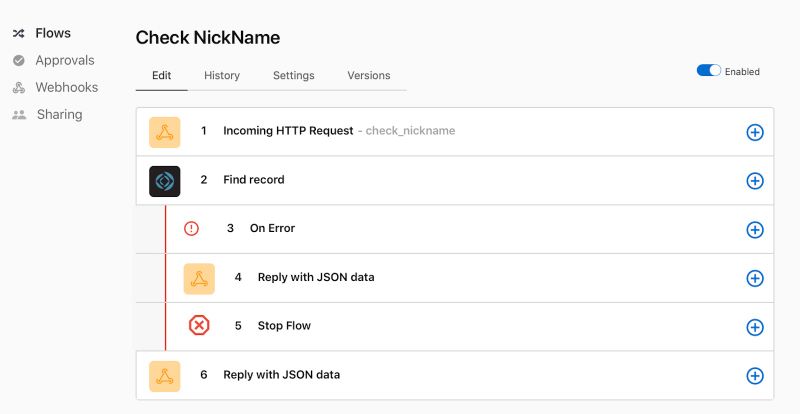
Task: Click webhook icon of step 4 Reply
Action: tap(199, 279)
